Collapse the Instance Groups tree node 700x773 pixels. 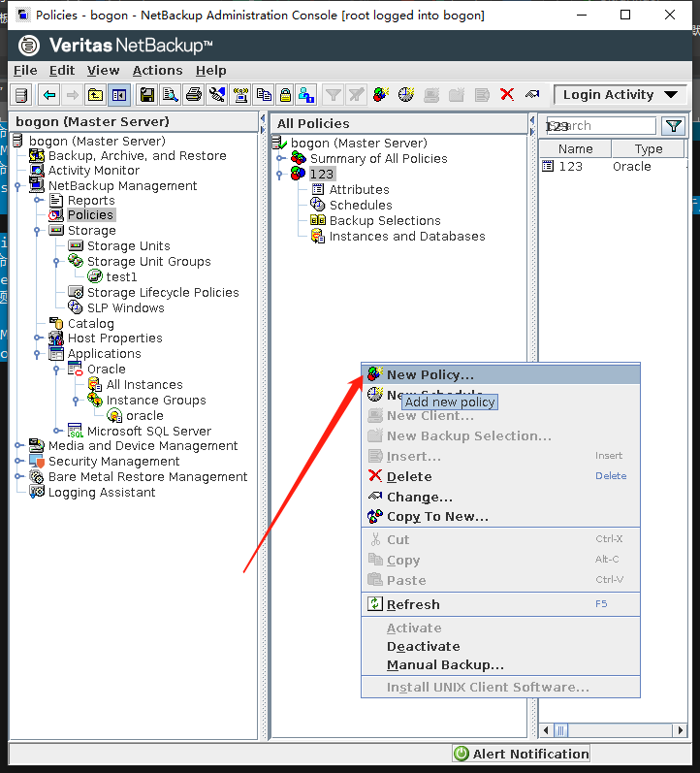[x=76, y=401]
